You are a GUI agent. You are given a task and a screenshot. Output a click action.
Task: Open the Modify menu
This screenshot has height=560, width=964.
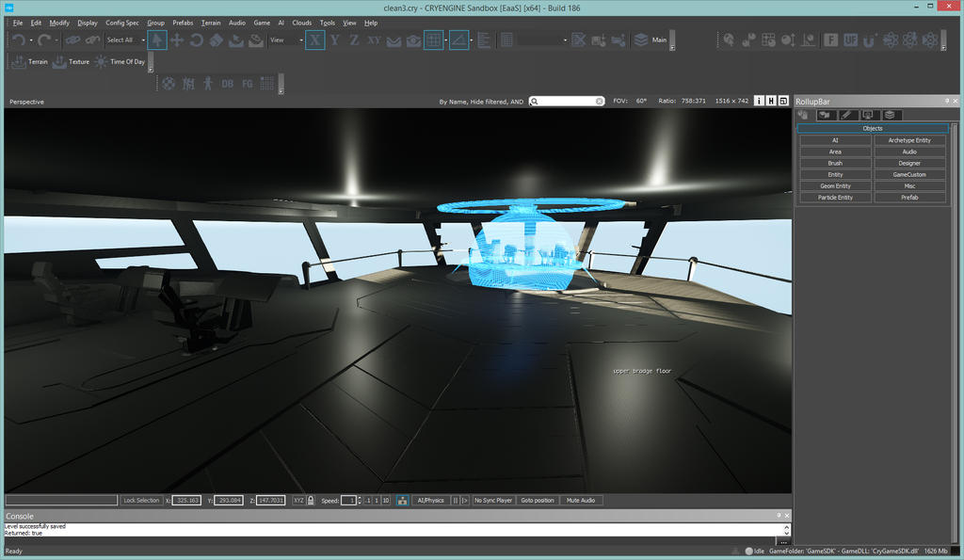click(59, 23)
